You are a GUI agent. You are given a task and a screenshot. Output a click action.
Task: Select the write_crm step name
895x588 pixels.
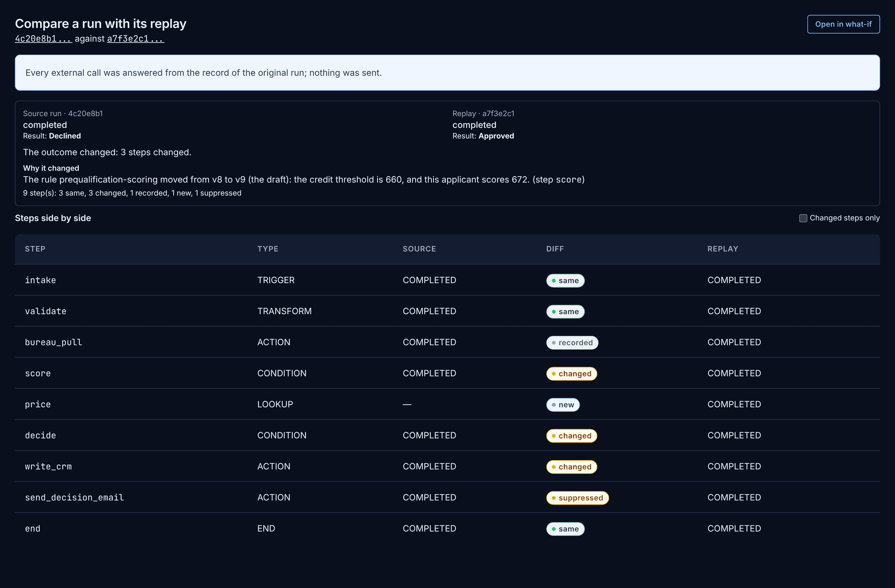pyautogui.click(x=48, y=467)
